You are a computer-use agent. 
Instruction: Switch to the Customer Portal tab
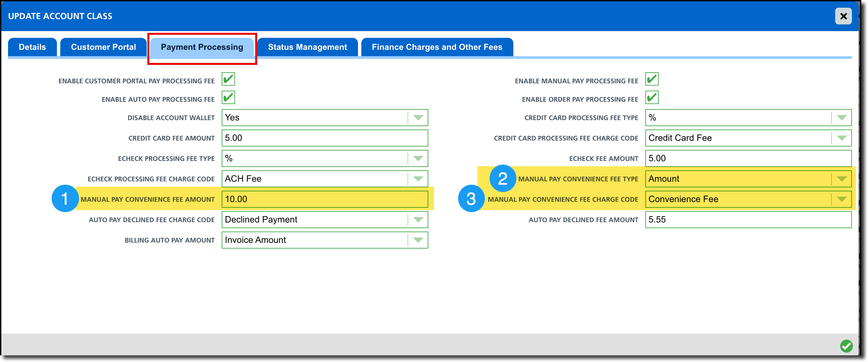click(x=103, y=47)
